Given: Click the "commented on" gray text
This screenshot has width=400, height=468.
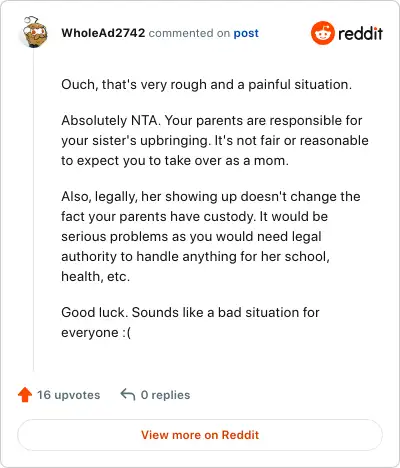Looking at the screenshot, I should coord(189,33).
